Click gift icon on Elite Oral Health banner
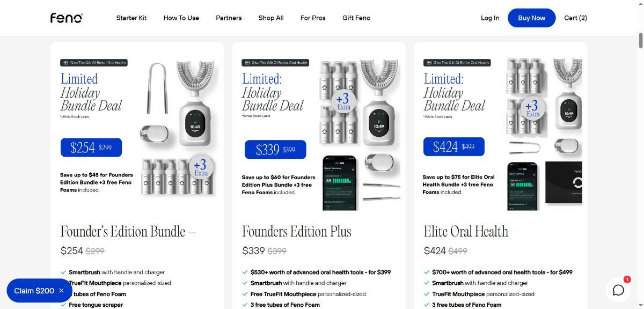The height and width of the screenshot is (309, 644). (429, 63)
